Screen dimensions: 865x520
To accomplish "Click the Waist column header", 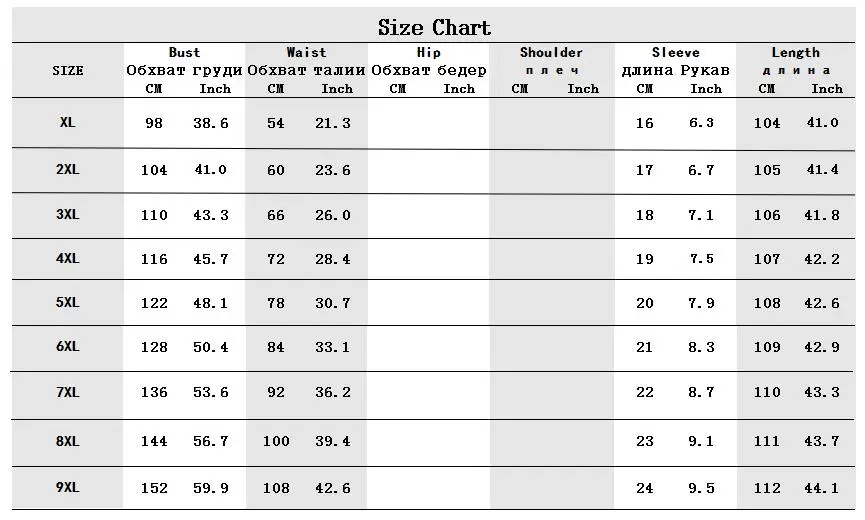I will (x=306, y=52).
